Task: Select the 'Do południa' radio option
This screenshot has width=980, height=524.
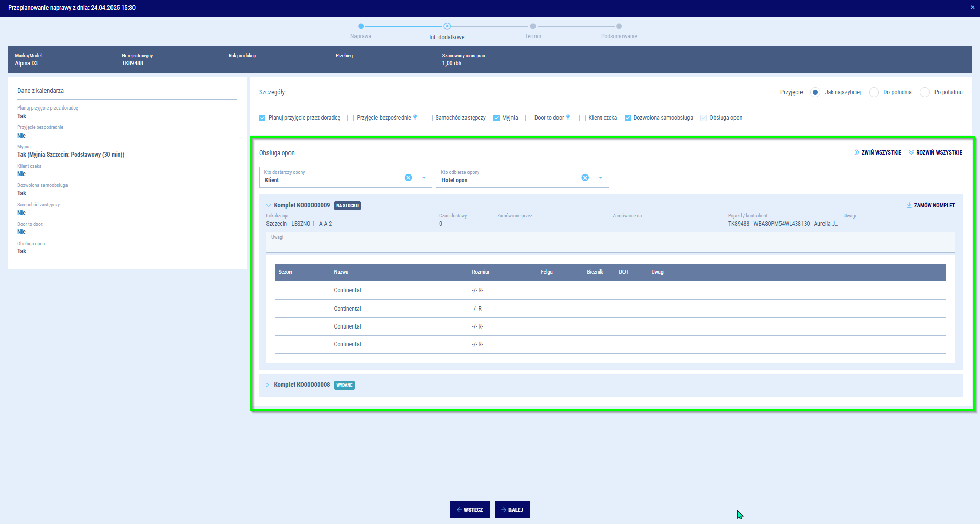Action: [x=874, y=92]
